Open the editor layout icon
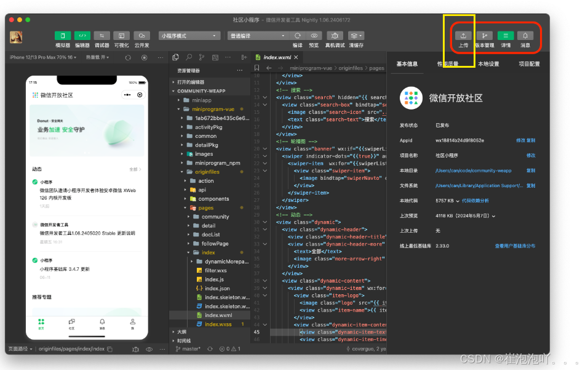588x370 pixels. (215, 57)
